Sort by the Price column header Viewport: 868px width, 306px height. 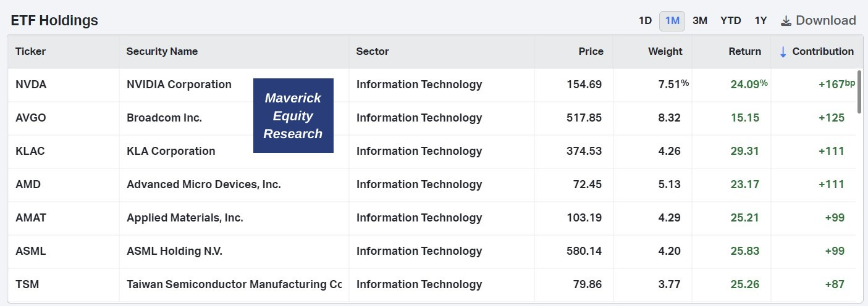(x=591, y=52)
